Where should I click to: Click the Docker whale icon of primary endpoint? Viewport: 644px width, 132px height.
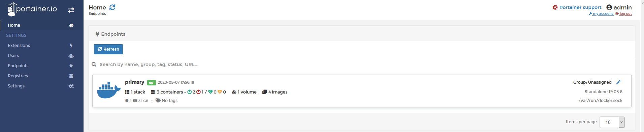(108, 90)
